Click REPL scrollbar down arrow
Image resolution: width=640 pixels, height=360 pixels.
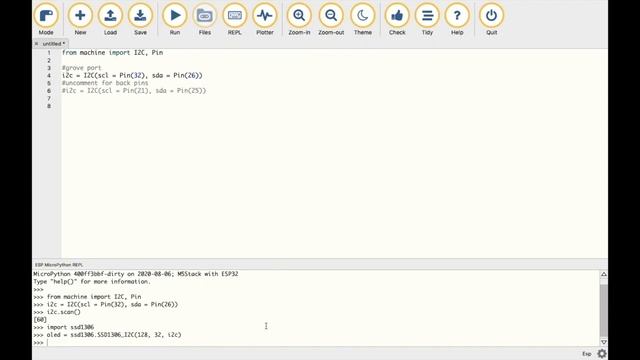[604, 342]
